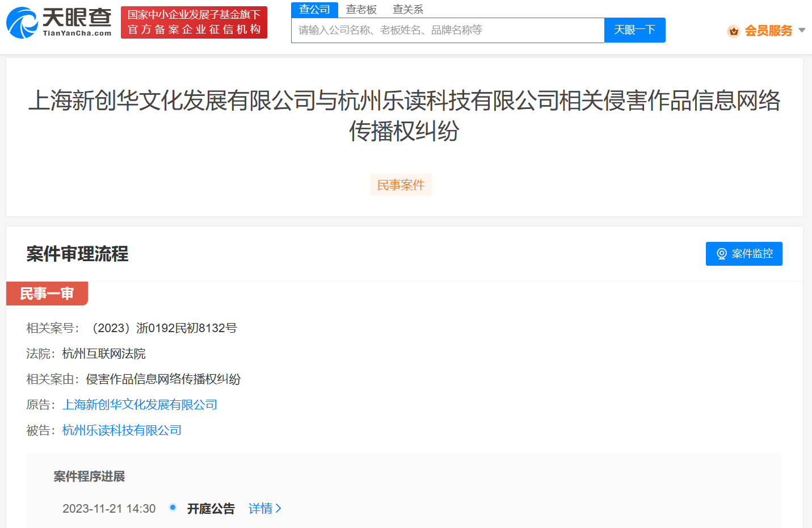Expand the 会员服务 dropdown arrow

pos(802,30)
